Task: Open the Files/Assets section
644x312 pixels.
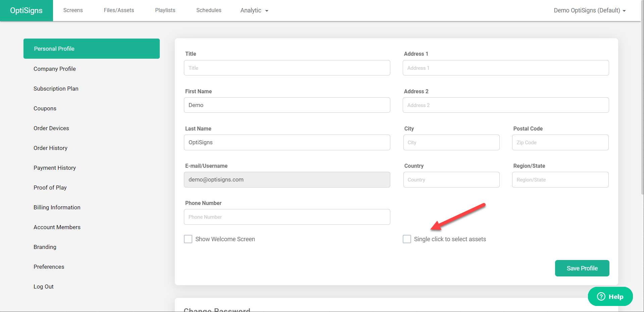Action: tap(119, 10)
